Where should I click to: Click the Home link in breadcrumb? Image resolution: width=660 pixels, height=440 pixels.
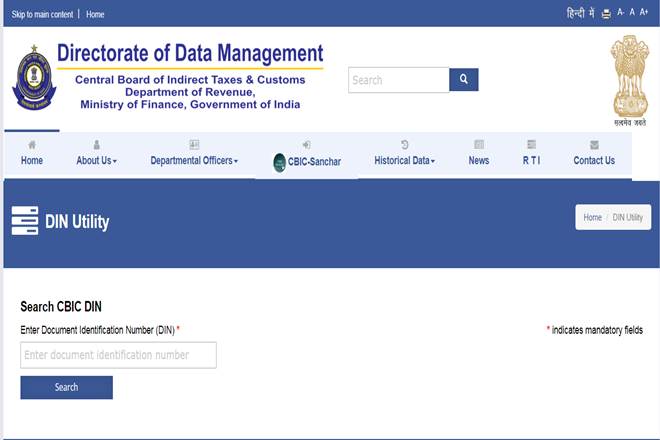tap(592, 217)
